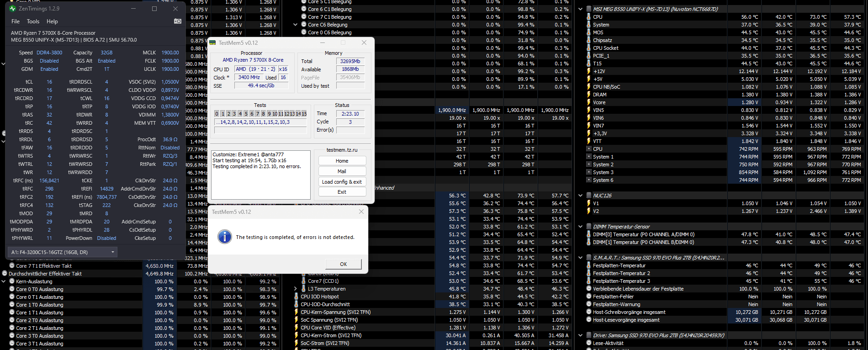Click the Mail button in TestMem5

342,171
